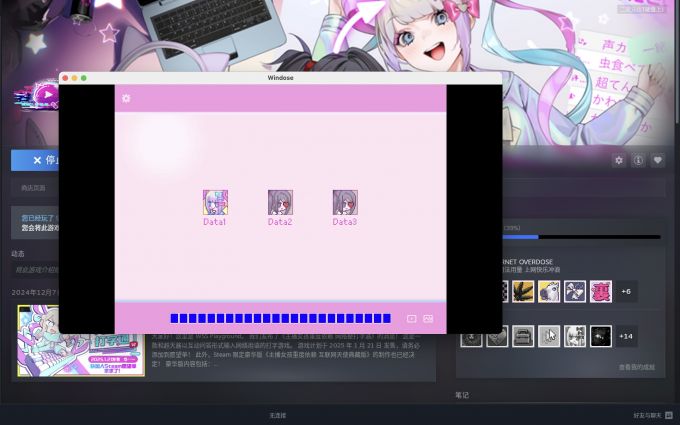Click the NET OVERDOSE achievement title text
The image size is (680, 425).
tap(528, 262)
